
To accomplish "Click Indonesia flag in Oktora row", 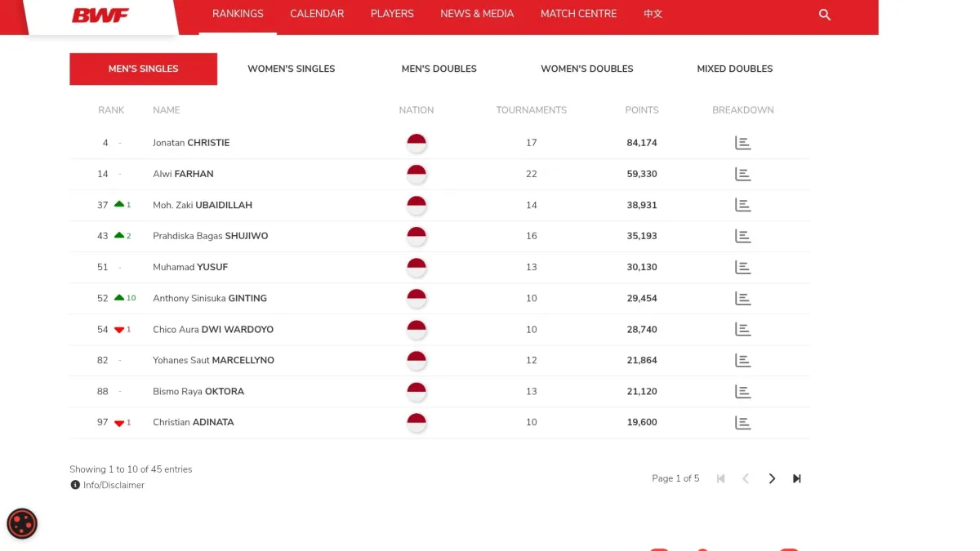I will pos(416,391).
